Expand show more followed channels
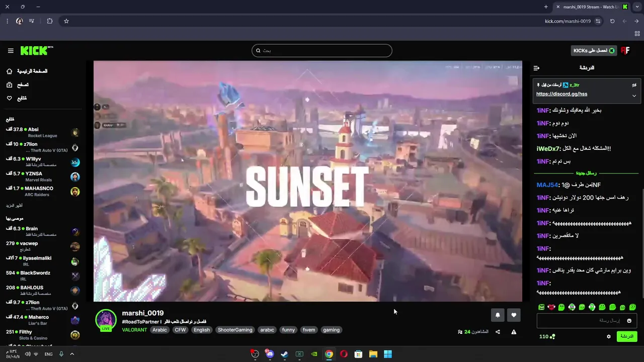 pyautogui.click(x=14, y=206)
